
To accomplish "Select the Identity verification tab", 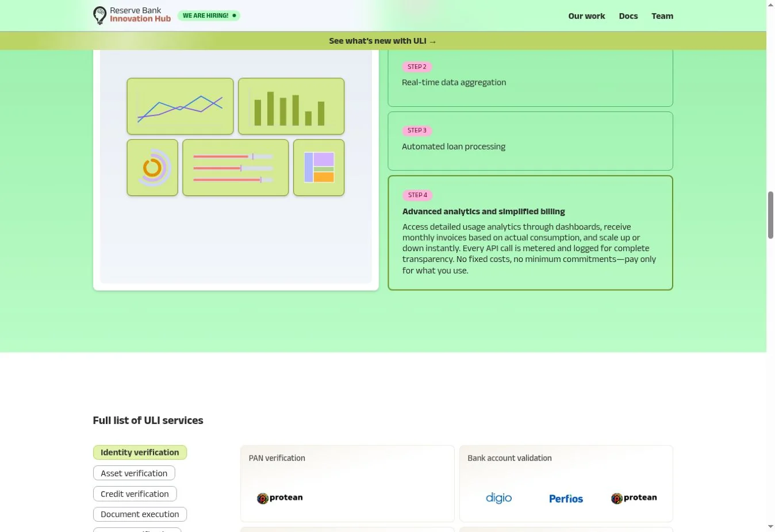I will [140, 453].
